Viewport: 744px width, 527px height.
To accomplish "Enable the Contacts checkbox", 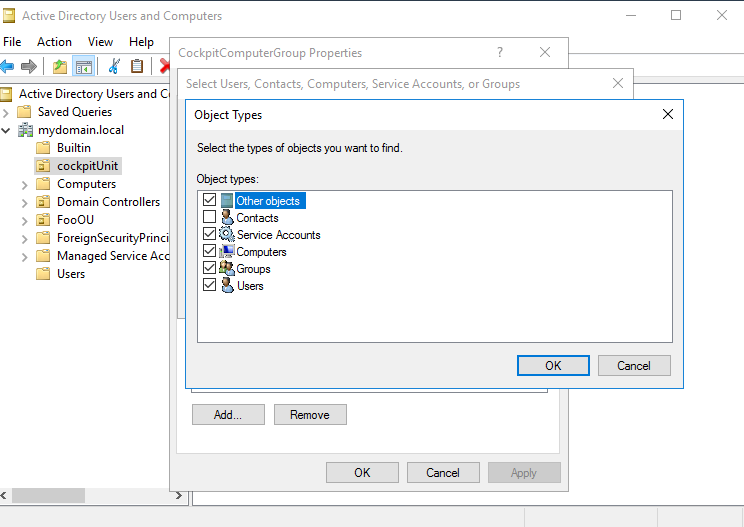I will (209, 217).
